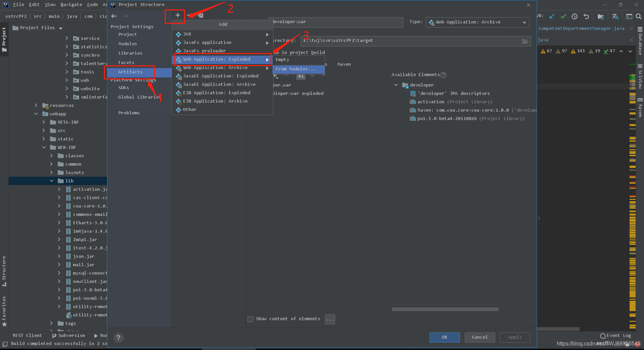
Task: Click the SVN Commit checkmark icon
Action: tap(563, 16)
